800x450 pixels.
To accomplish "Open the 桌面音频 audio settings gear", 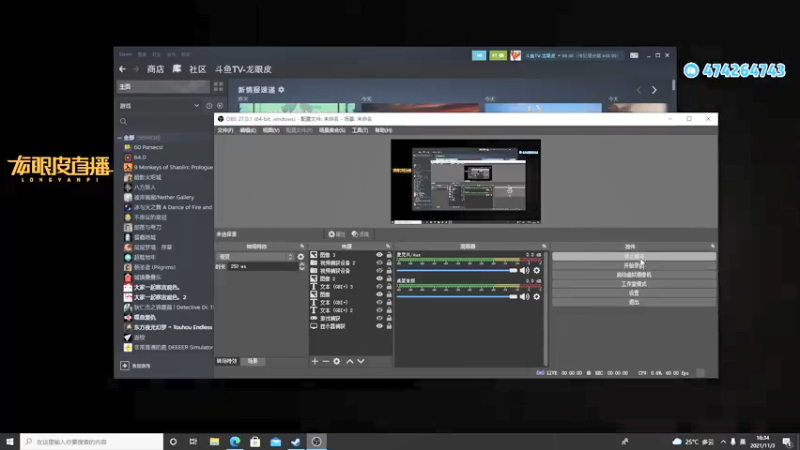I will coord(537,296).
